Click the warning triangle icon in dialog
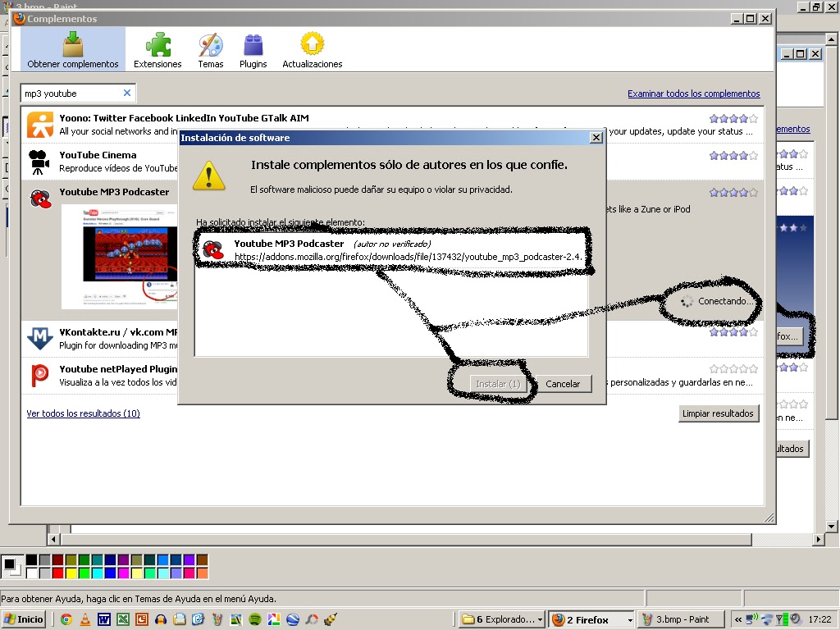 click(x=209, y=176)
